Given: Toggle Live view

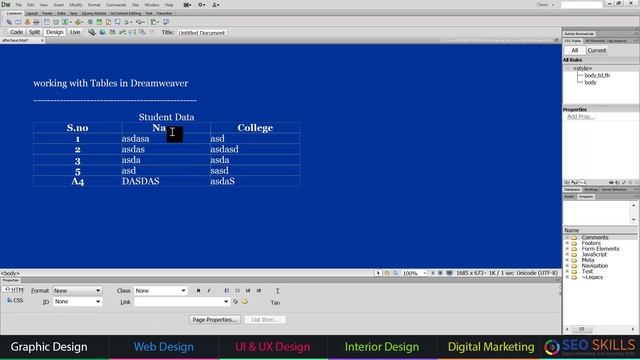Looking at the screenshot, I should [x=75, y=32].
